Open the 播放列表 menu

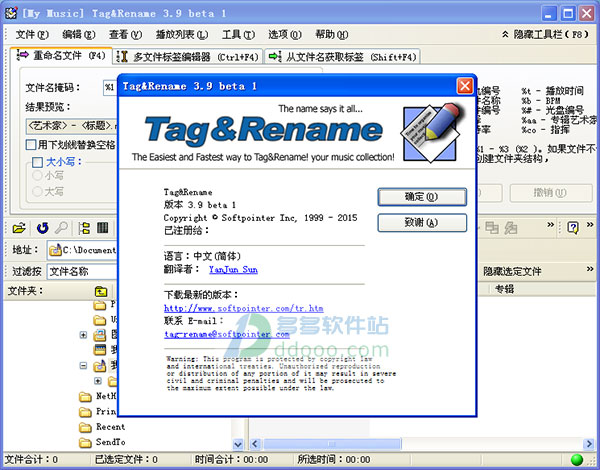point(182,34)
